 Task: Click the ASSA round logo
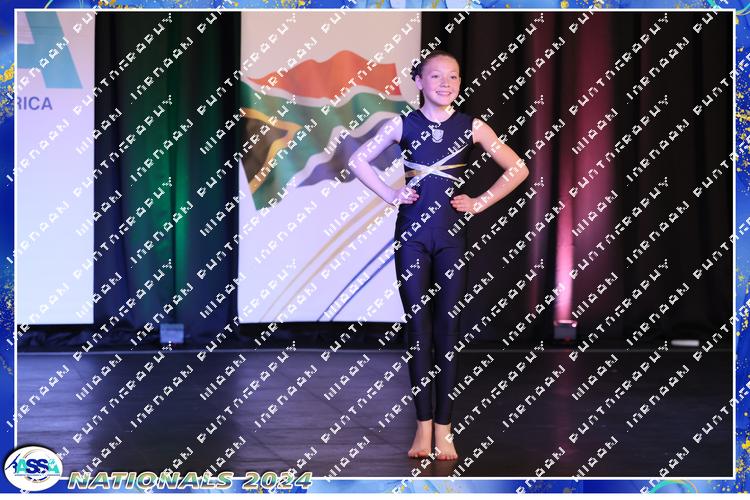pos(33,469)
